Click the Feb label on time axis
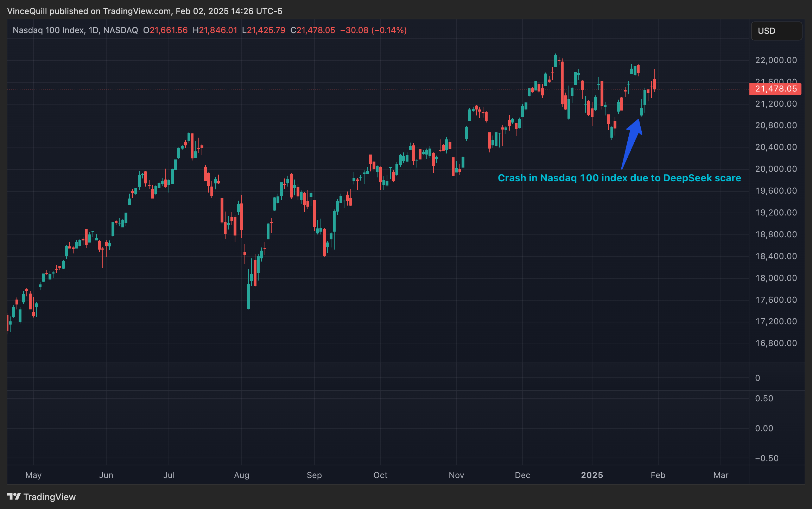The width and height of the screenshot is (812, 509). (658, 475)
